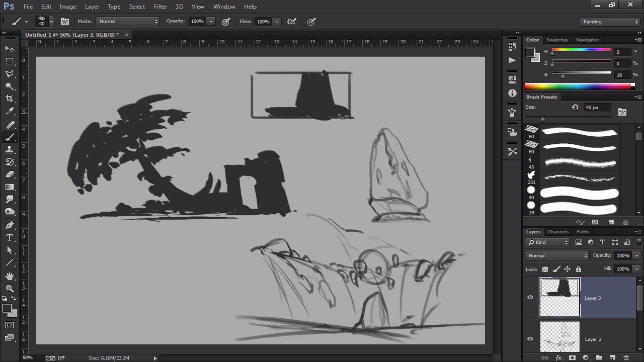Hide Layer 3 using its eye icon
The width and height of the screenshot is (644, 362).
click(530, 298)
